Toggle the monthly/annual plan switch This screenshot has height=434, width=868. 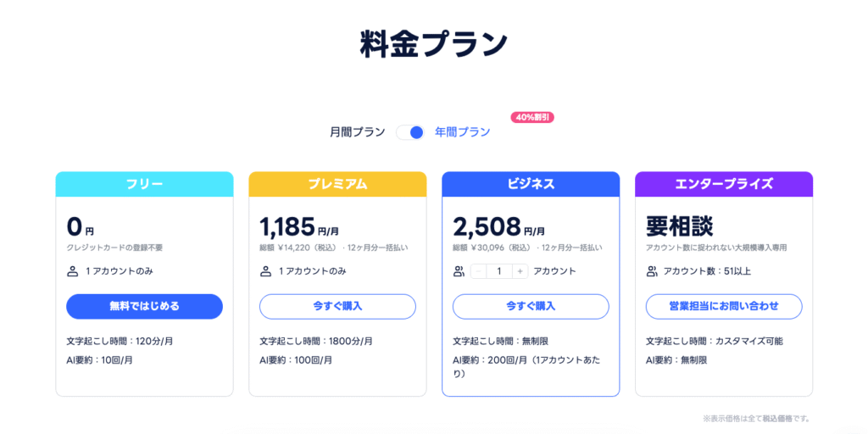click(410, 132)
